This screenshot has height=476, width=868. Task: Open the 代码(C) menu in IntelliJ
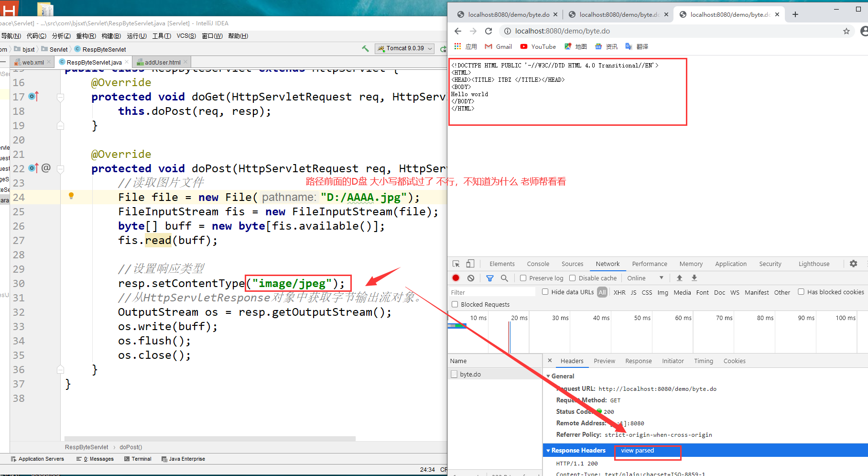pos(36,36)
